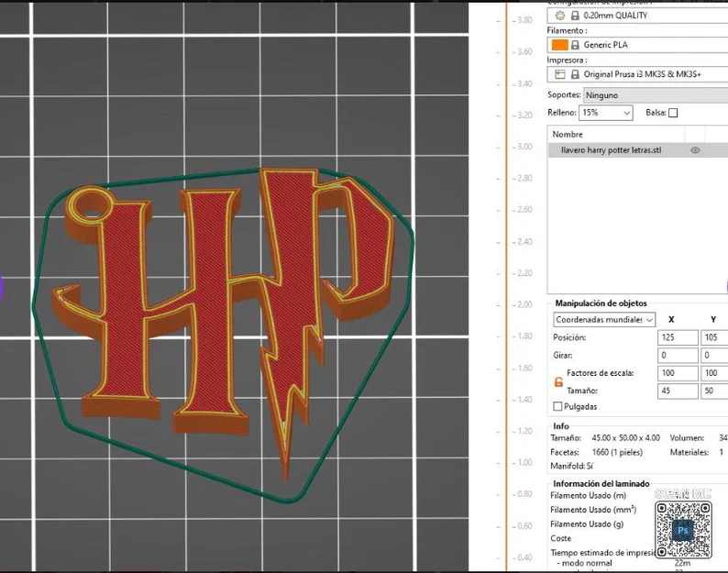
Task: Click the Info size value 45.00 x 50.00 x 4.00
Action: pos(625,437)
